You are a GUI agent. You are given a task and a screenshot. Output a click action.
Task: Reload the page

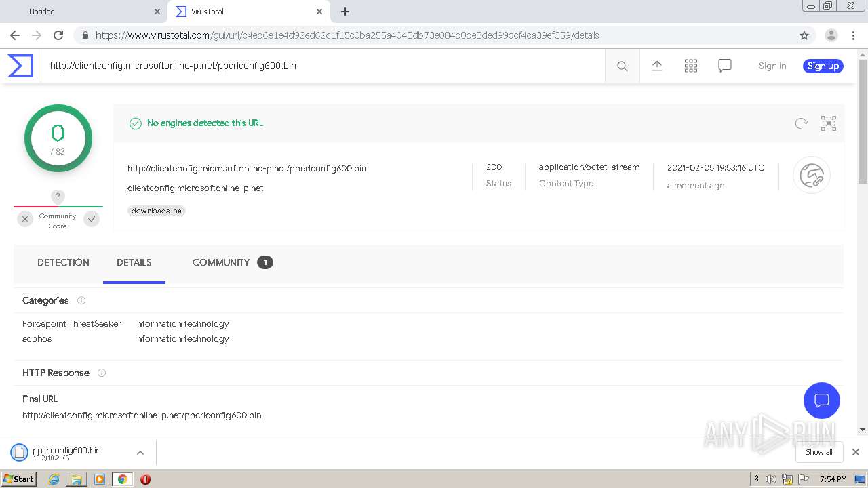pyautogui.click(x=58, y=35)
